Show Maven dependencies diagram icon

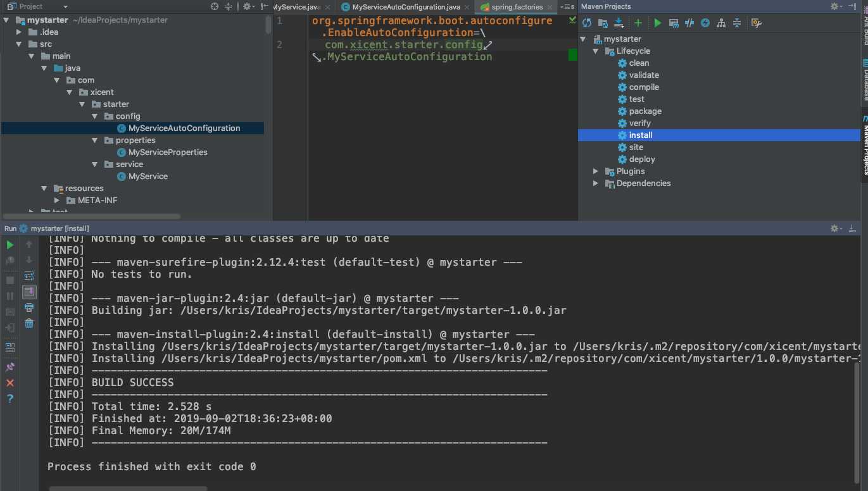721,23
